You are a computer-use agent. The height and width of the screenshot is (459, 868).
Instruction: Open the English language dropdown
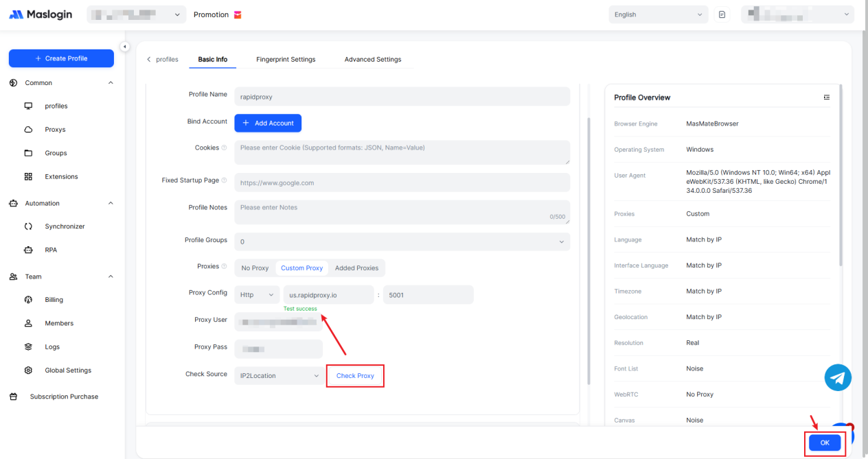pyautogui.click(x=658, y=14)
